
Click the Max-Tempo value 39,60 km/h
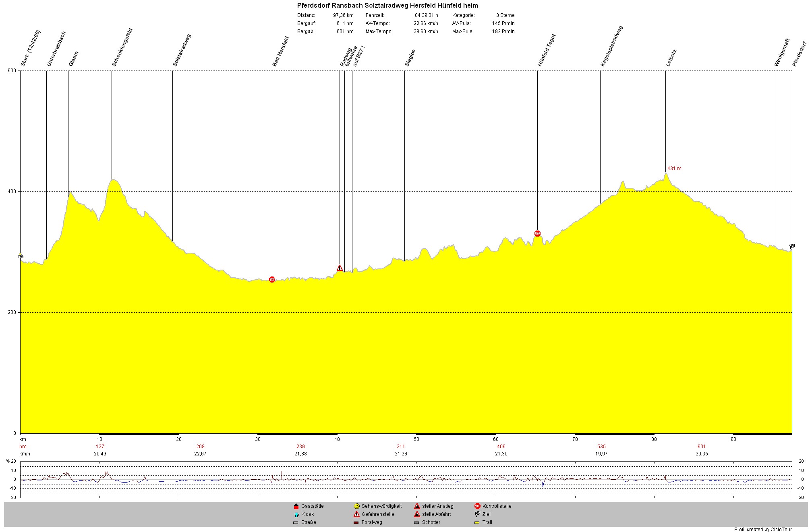(426, 31)
